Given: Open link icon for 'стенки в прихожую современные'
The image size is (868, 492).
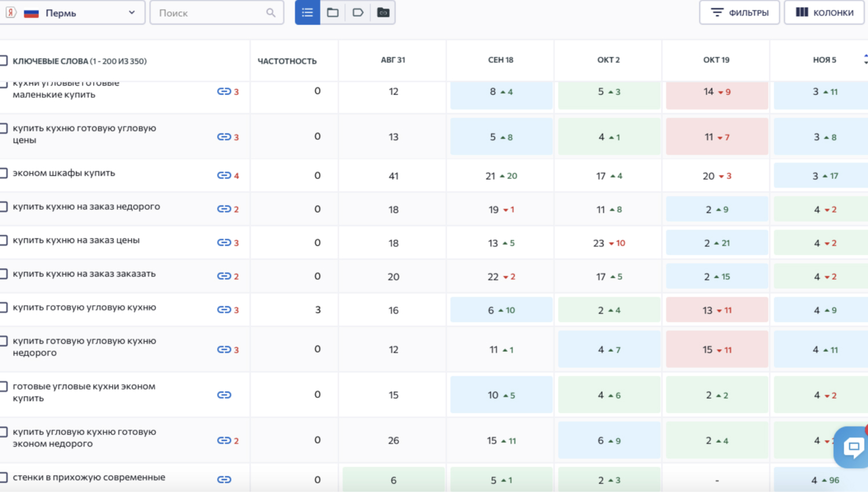Looking at the screenshot, I should click(x=224, y=479).
